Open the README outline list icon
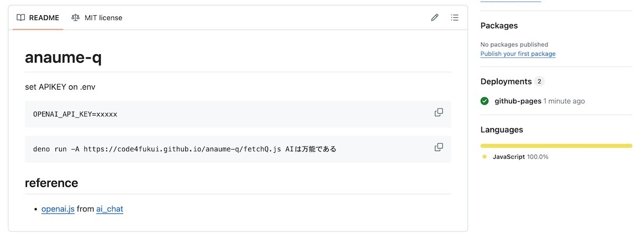The height and width of the screenshot is (244, 644). (x=454, y=17)
